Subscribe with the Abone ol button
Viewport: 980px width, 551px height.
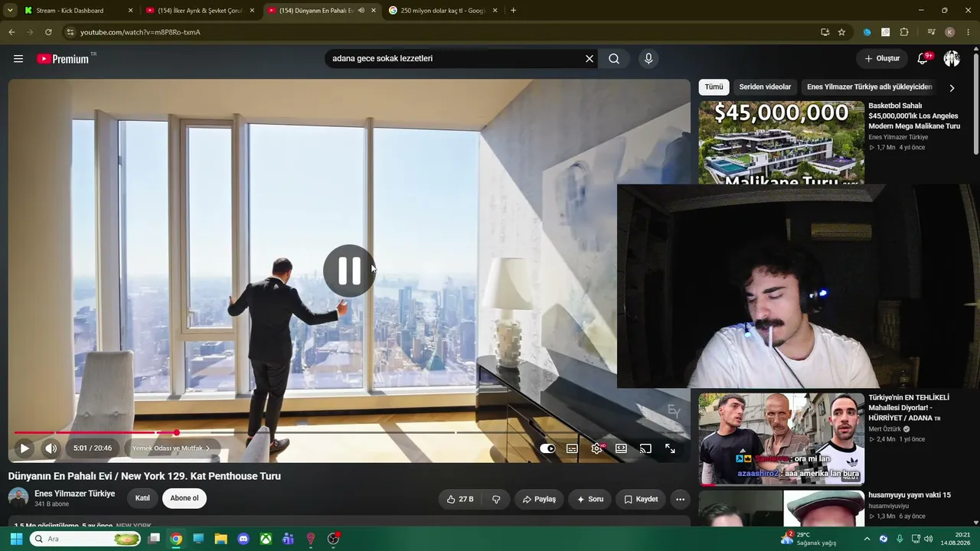point(185,498)
